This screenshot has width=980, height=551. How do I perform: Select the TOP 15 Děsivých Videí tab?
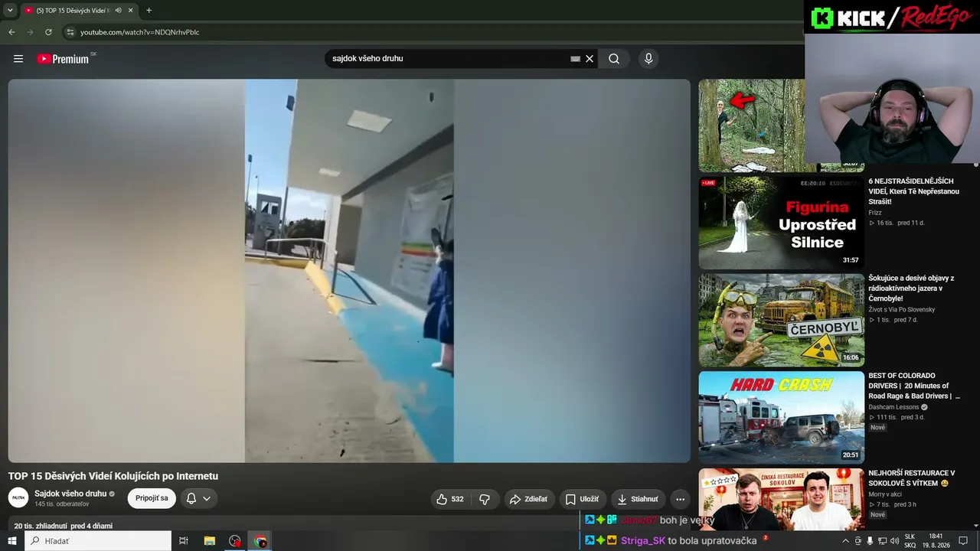point(73,11)
